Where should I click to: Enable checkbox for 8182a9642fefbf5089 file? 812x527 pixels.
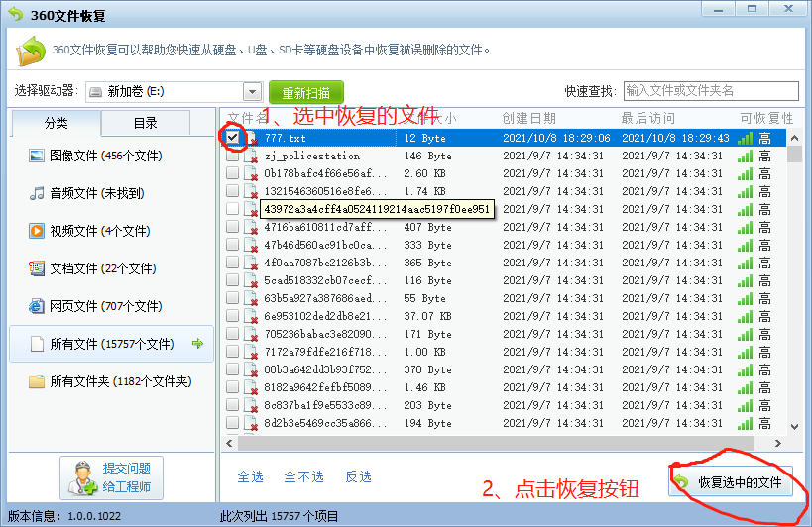(x=233, y=387)
